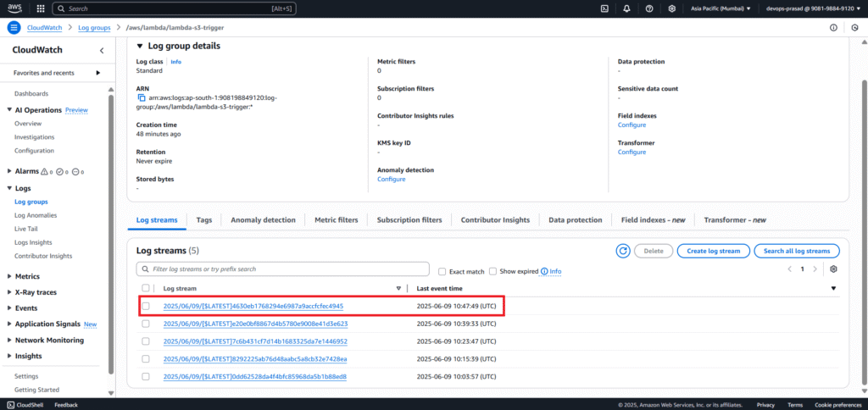Screen dimensions: 868x410
Task: Expand the Events section
Action: pos(9,308)
